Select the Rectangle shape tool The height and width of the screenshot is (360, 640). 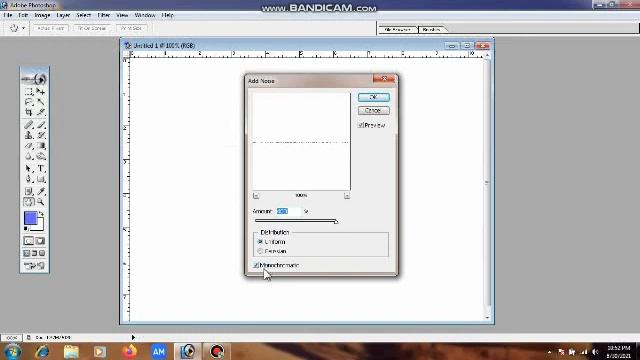pos(40,179)
